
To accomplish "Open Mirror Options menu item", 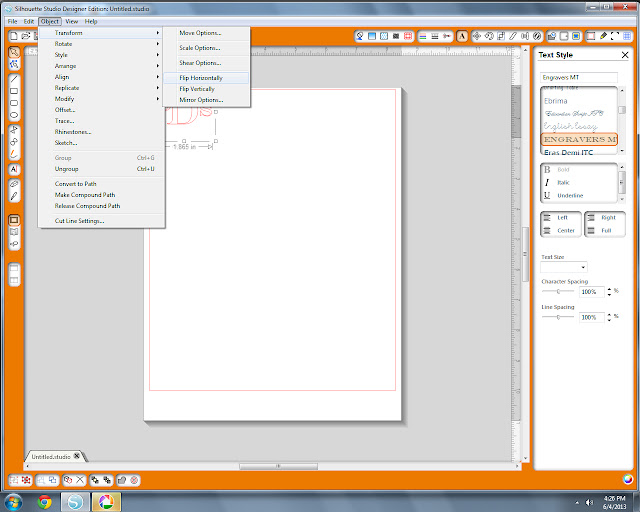I will tap(206, 100).
